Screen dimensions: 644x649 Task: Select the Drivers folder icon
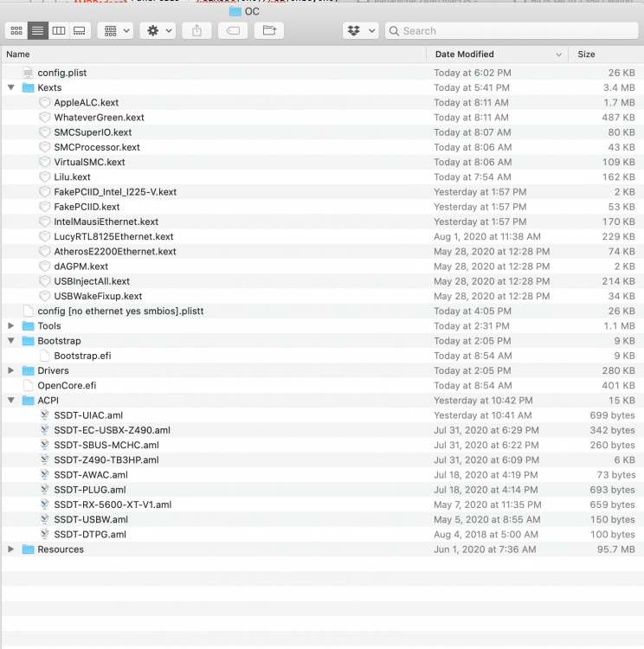click(29, 370)
